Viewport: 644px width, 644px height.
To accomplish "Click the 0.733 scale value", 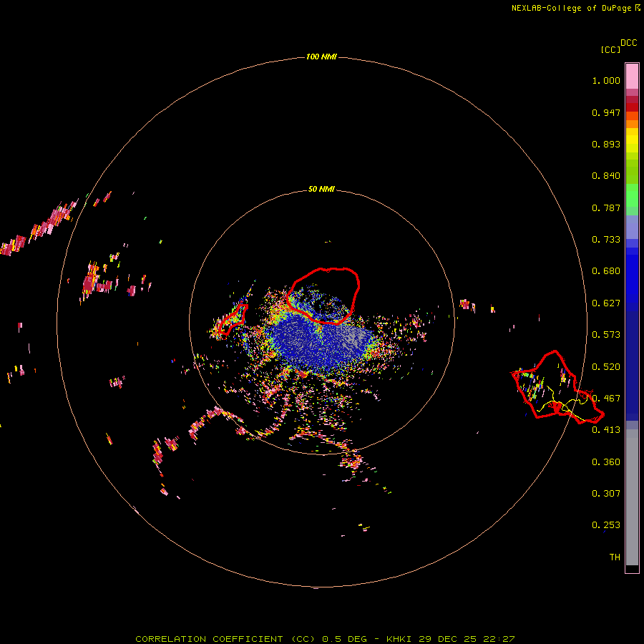I will tap(606, 240).
